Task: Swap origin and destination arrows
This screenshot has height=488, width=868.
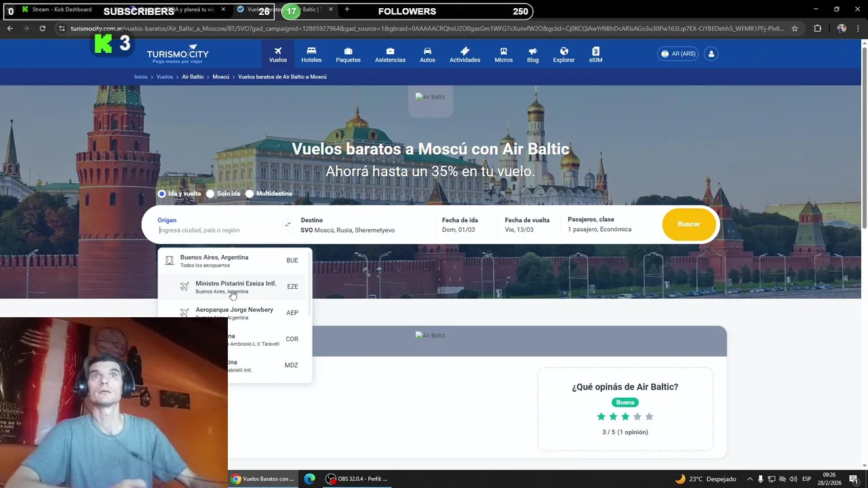Action: [288, 224]
